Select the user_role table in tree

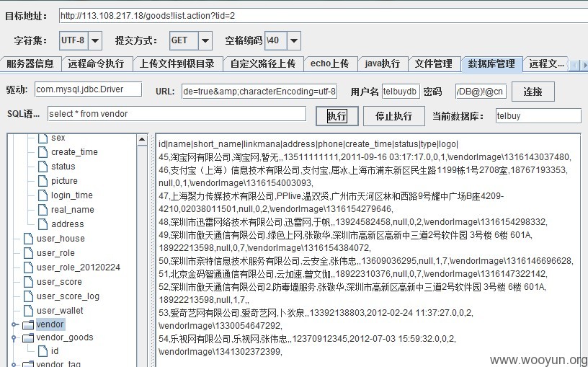tap(55, 252)
